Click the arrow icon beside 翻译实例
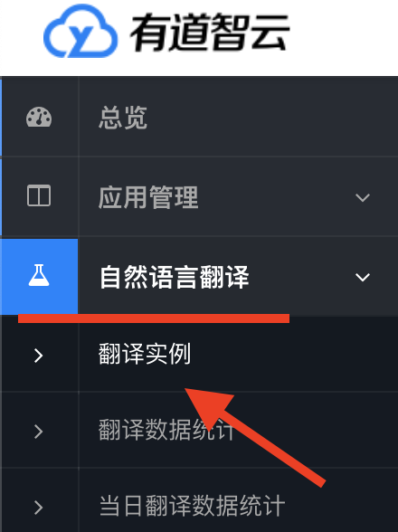398x532 pixels. click(39, 356)
